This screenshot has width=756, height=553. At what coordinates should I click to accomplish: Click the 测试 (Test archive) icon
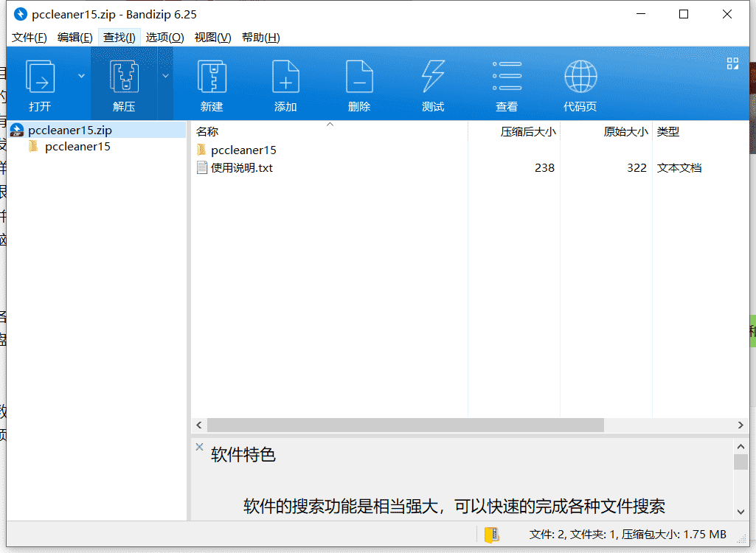pyautogui.click(x=433, y=76)
